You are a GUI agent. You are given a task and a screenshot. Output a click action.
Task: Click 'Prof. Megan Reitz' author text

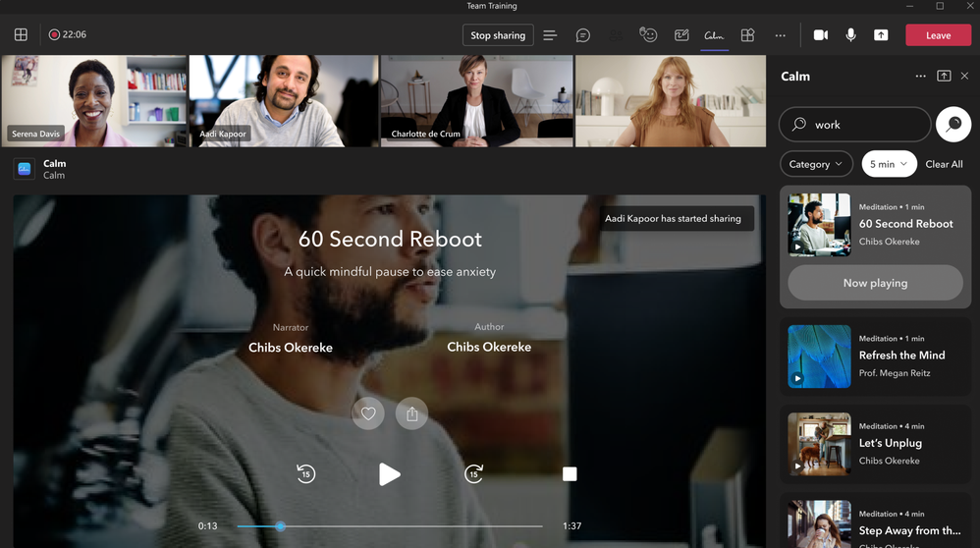point(895,373)
